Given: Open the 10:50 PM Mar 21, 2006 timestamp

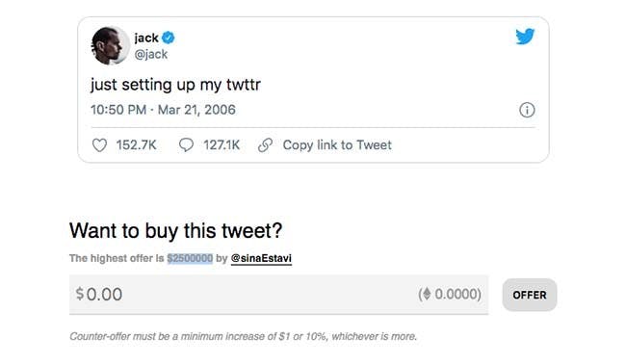Looking at the screenshot, I should [x=163, y=110].
